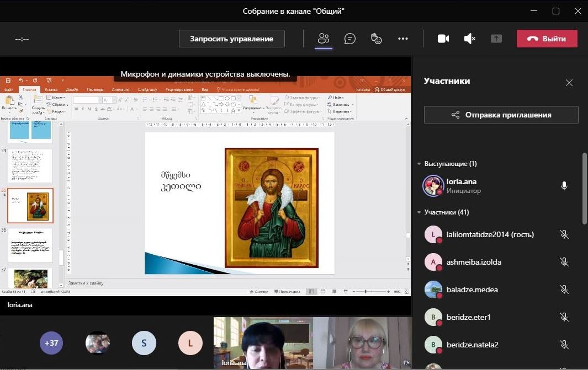Expand the shapes gallery in ribbon
The image size is (588, 370).
(x=239, y=111)
